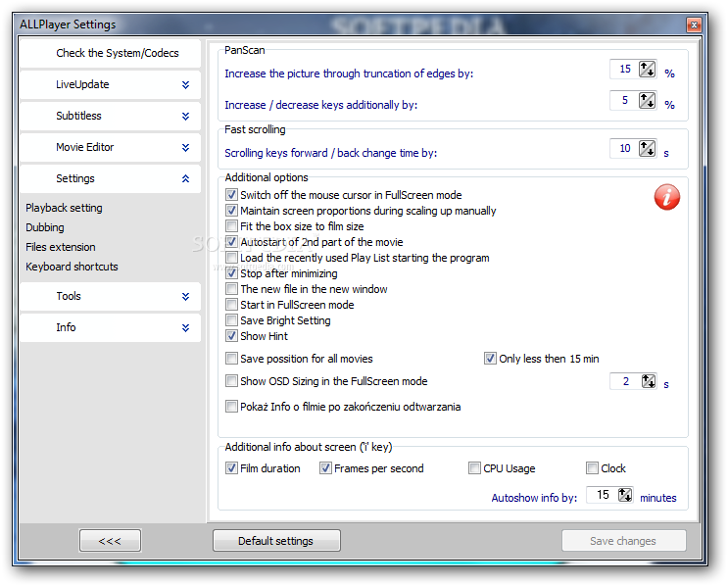Enable Show OSD Sizing in the FullScreen mode
Image resolution: width=728 pixels, height=586 pixels.
point(231,381)
